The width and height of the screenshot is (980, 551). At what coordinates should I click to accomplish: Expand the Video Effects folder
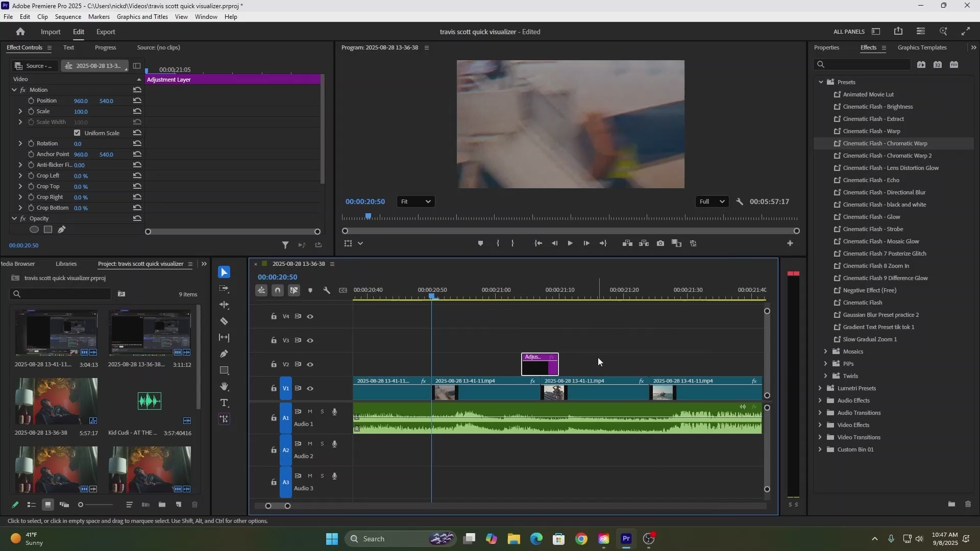(820, 425)
